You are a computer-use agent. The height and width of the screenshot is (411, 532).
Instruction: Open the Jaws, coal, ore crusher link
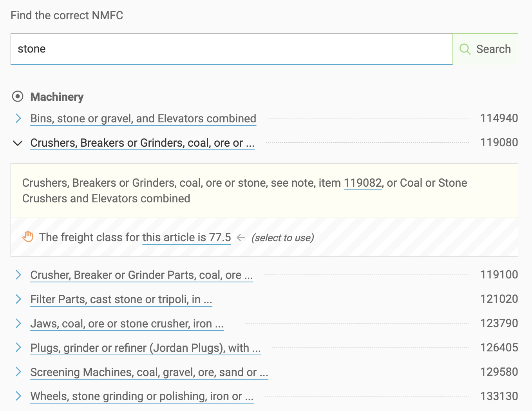127,324
